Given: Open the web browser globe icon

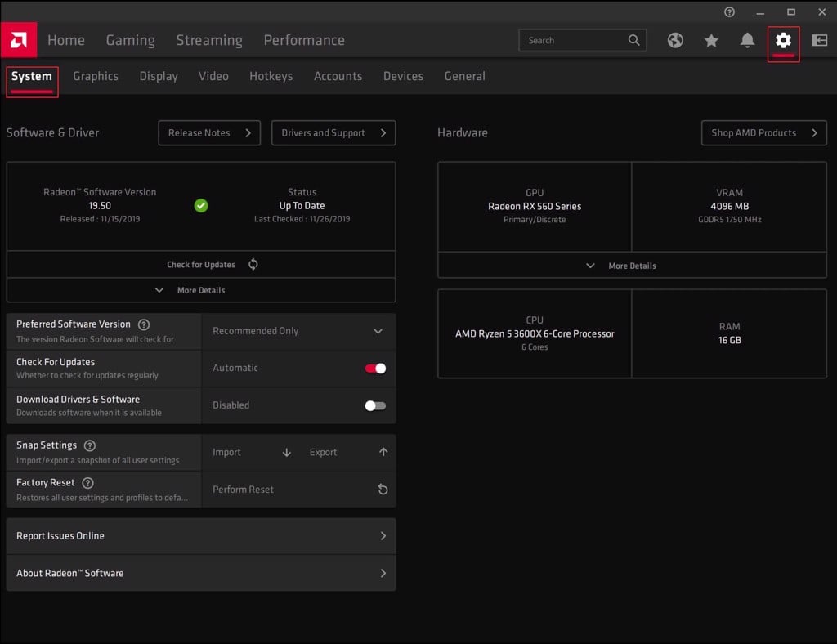Looking at the screenshot, I should click(674, 40).
